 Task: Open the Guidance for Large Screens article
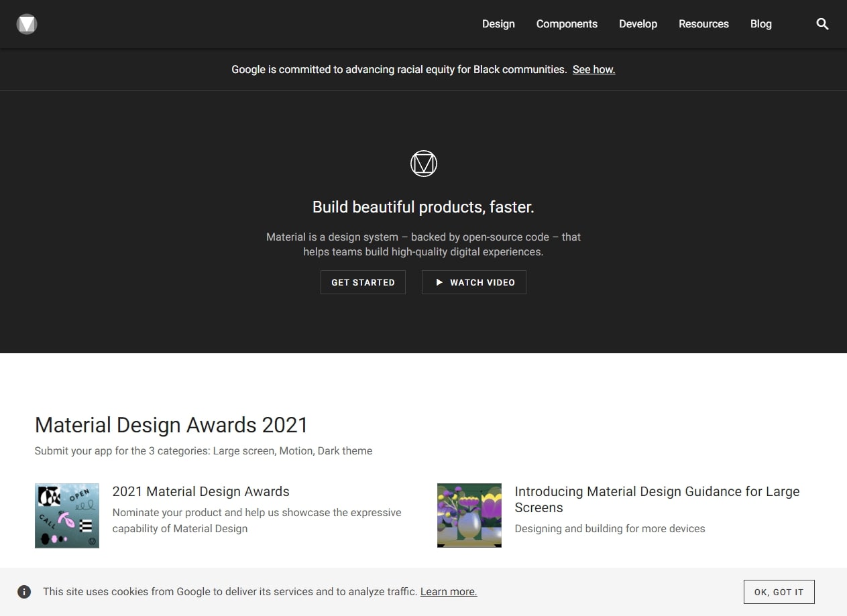click(657, 499)
